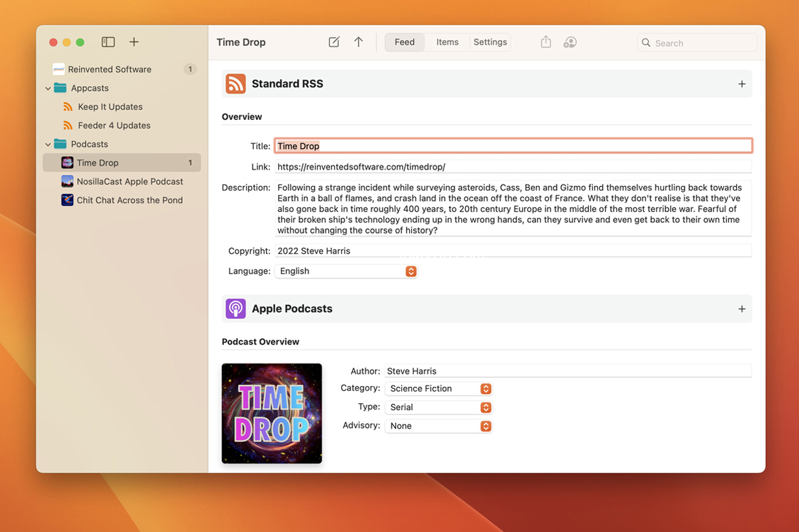
Task: Click the Feeder 4 Updates RSS icon
Action: click(67, 126)
